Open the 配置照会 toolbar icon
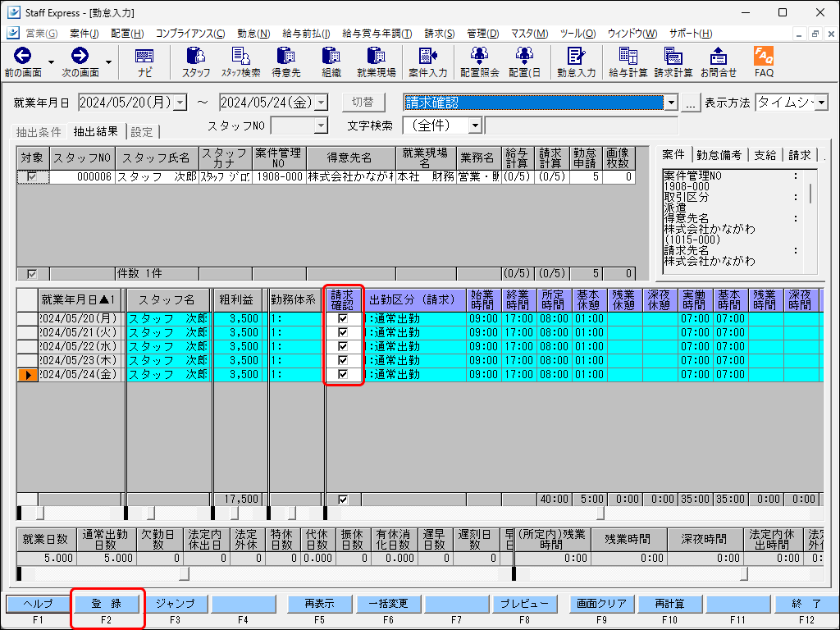The width and height of the screenshot is (840, 630). point(479,62)
